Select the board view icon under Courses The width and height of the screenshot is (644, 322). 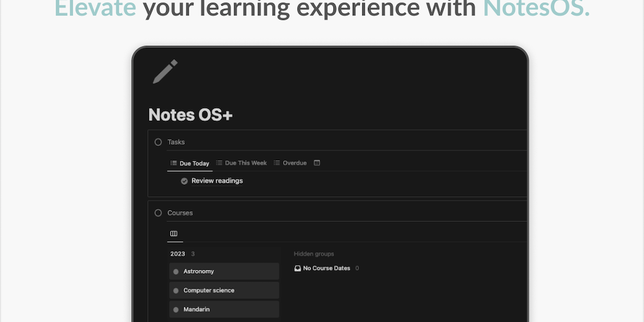pyautogui.click(x=174, y=233)
